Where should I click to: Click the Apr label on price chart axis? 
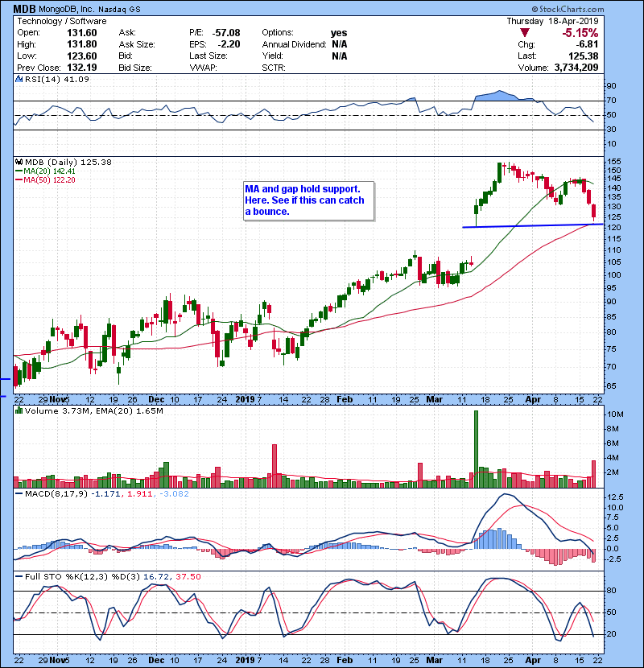tap(533, 400)
